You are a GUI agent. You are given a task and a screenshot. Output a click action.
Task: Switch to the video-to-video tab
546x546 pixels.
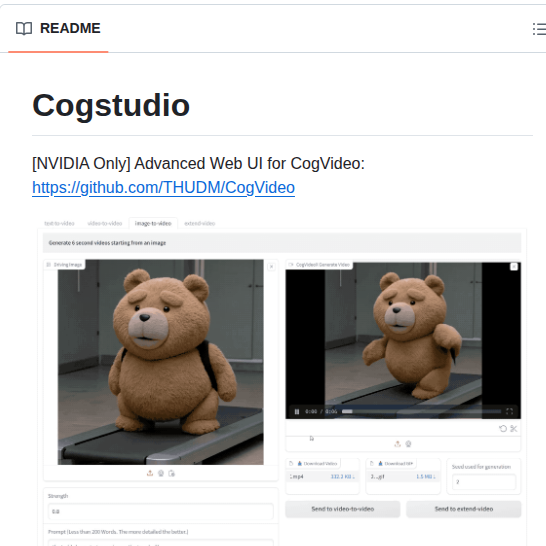(x=104, y=224)
